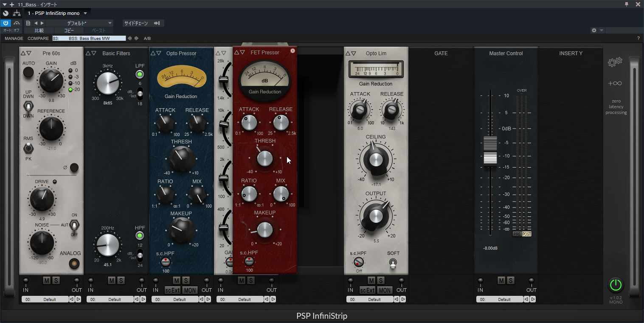Click the preset name field 'BSS: Bass Blues MW'
Viewport: 644px width, 323px height.
89,38
